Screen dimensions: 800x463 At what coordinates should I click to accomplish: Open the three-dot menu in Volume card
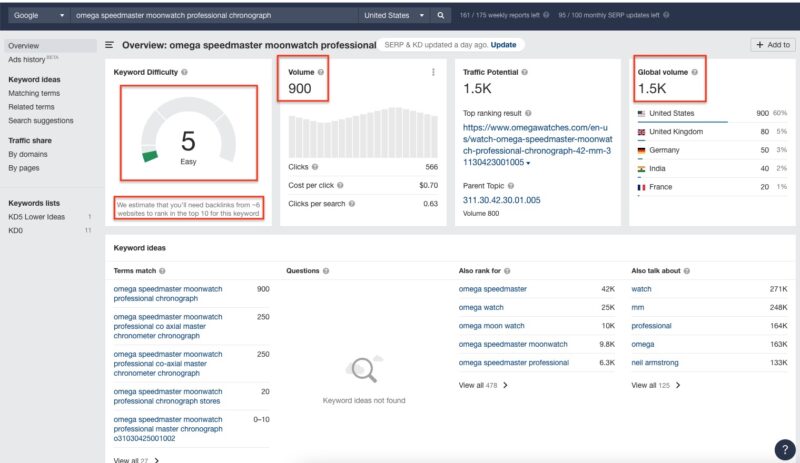click(433, 72)
